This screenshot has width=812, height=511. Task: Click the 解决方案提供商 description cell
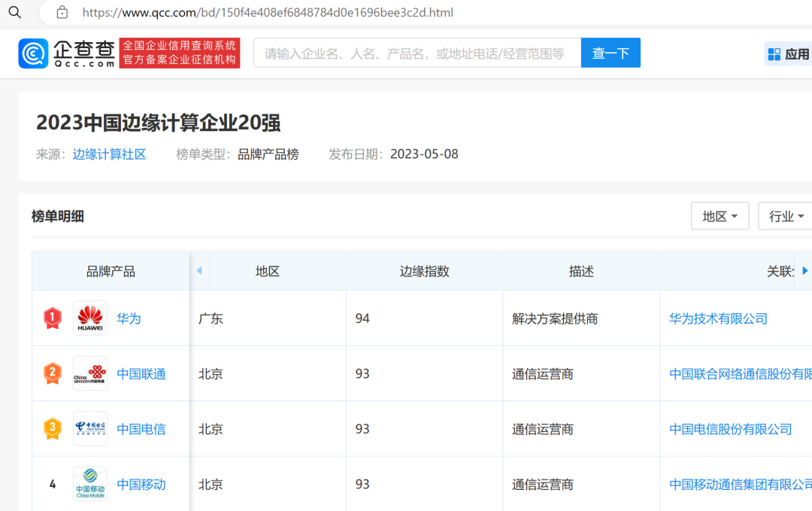pyautogui.click(x=555, y=318)
